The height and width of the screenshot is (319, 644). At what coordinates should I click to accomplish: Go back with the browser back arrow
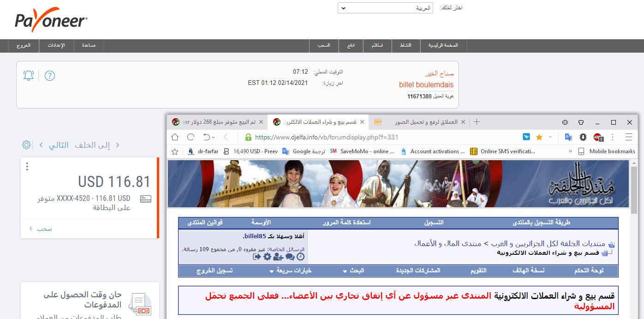(226, 137)
